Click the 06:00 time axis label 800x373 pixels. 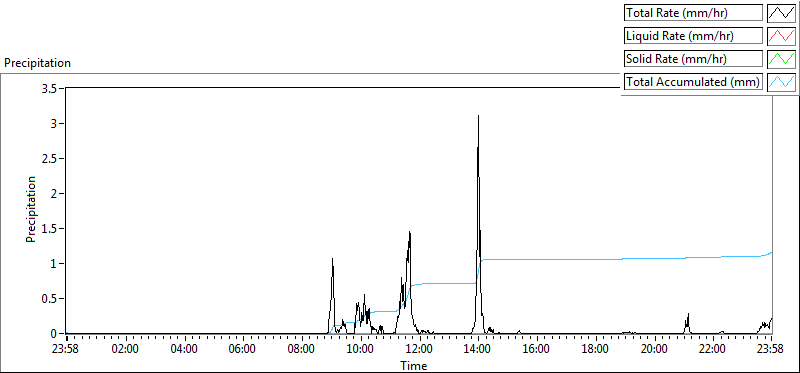tap(243, 350)
